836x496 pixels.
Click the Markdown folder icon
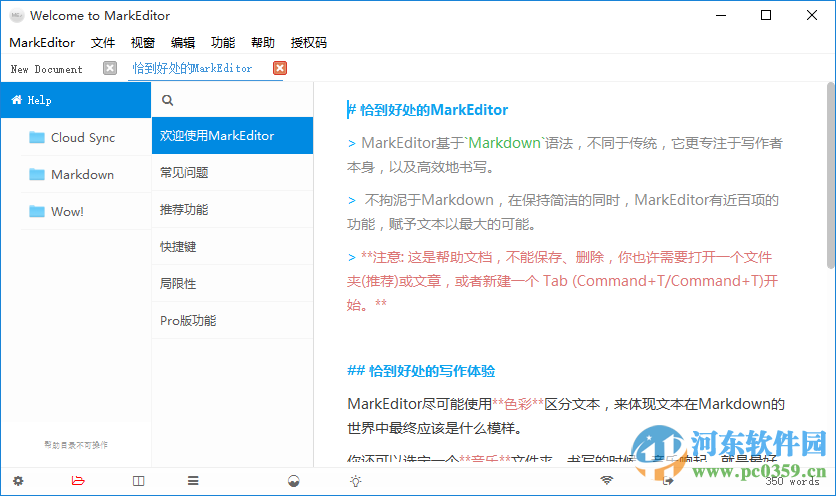[x=37, y=174]
